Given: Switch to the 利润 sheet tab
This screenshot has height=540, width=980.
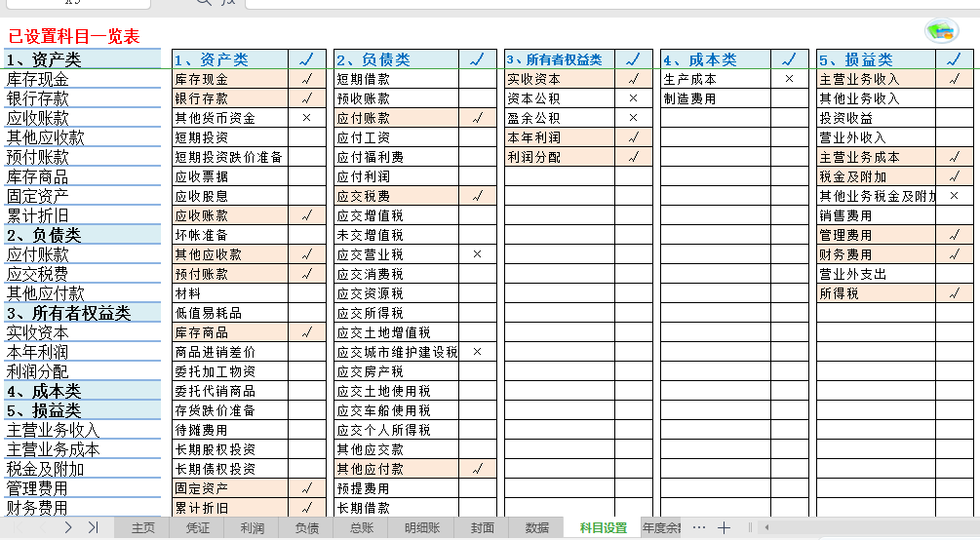Looking at the screenshot, I should (252, 528).
